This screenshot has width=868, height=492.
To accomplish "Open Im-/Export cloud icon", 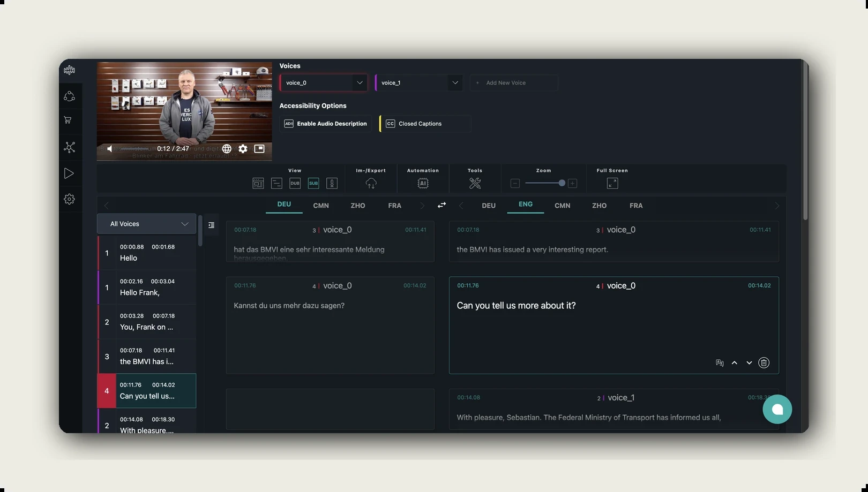I will [371, 184].
